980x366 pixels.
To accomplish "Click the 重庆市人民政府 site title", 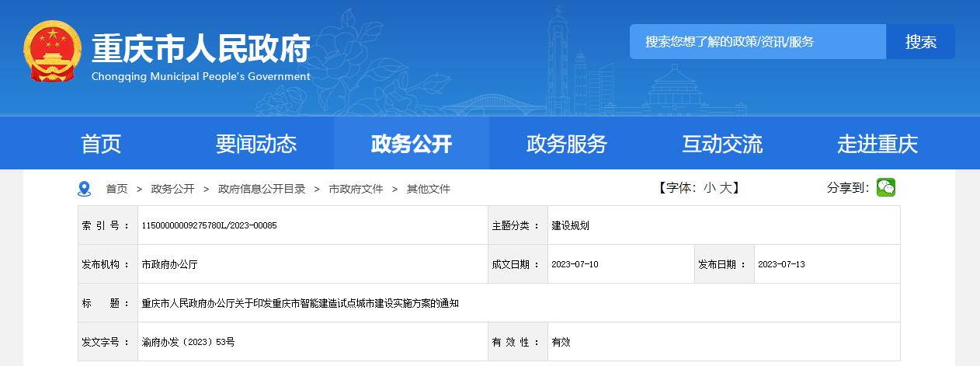I will 201,49.
